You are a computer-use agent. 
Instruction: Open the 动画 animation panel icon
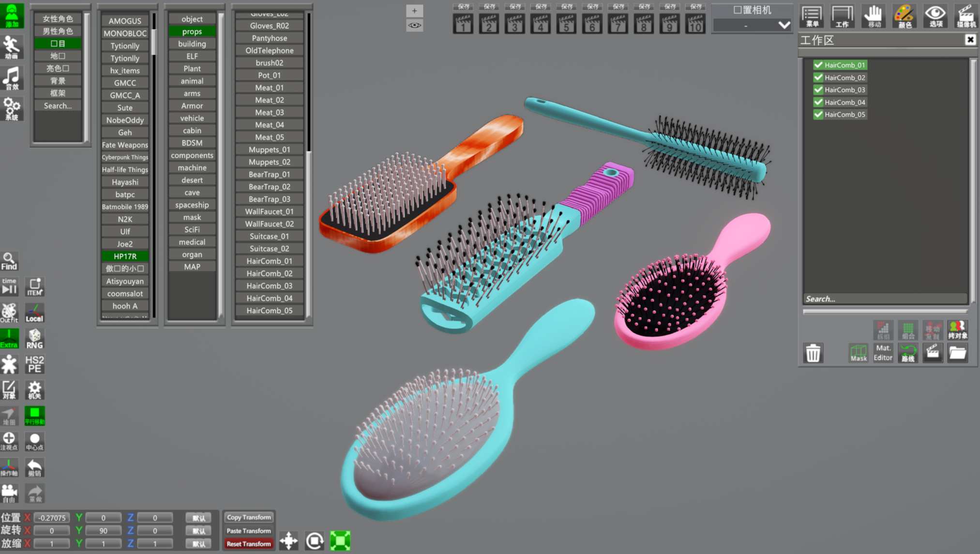coord(12,47)
